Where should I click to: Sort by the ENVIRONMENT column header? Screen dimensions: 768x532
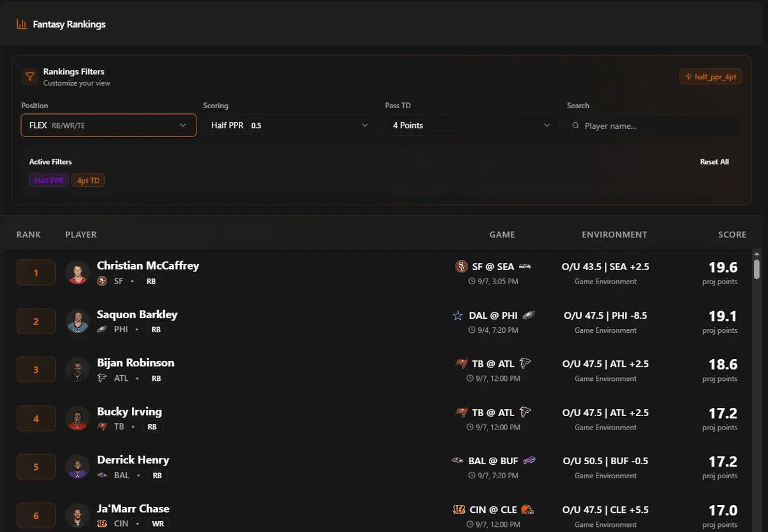click(x=614, y=235)
